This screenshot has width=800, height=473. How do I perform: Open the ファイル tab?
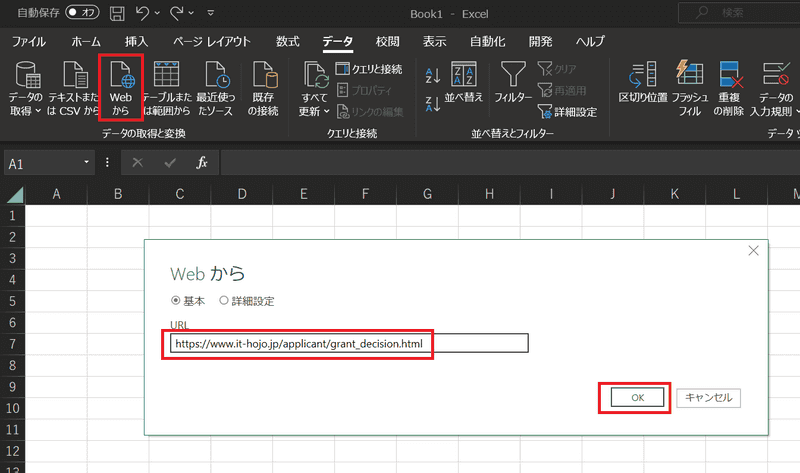pyautogui.click(x=28, y=42)
